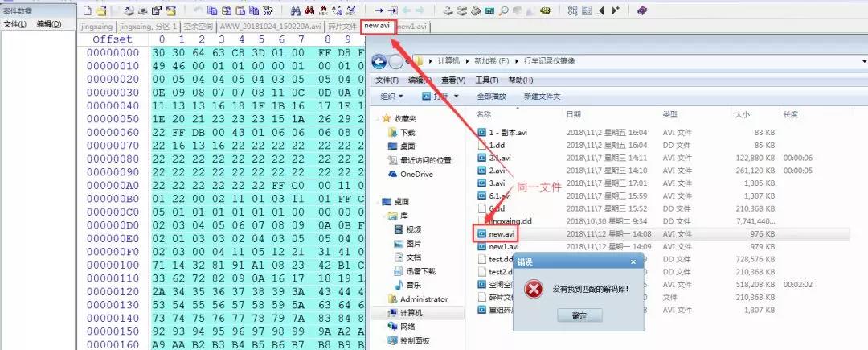Screen dimensions: 868x350
Task: Select OneDrive in the navigation pane
Action: click(416, 175)
